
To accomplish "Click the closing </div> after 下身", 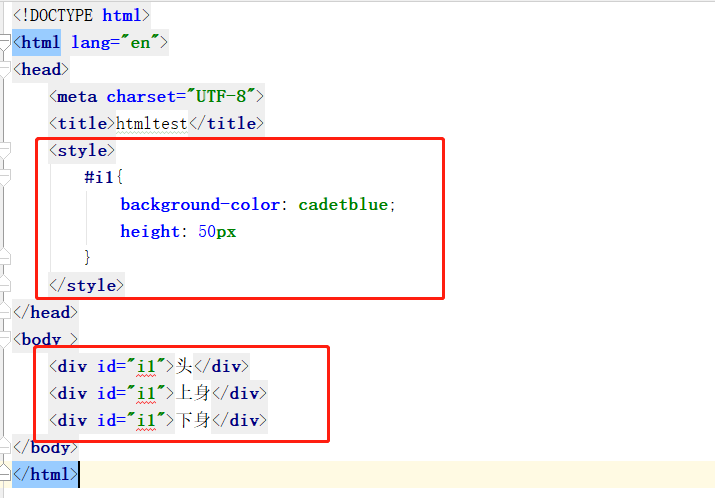I will 239,420.
